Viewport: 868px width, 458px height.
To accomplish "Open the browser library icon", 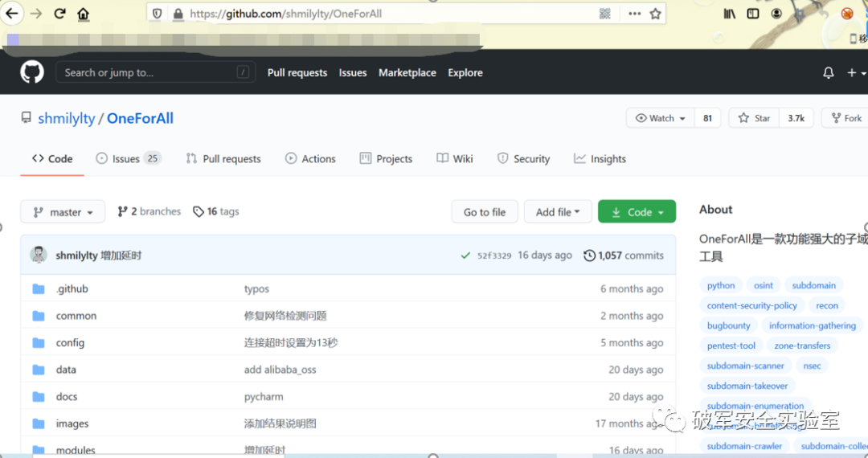I will 730,14.
